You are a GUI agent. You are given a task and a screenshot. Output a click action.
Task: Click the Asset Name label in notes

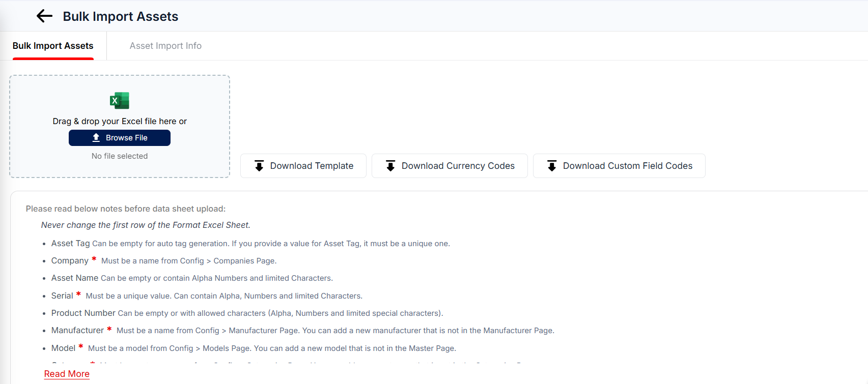(75, 278)
